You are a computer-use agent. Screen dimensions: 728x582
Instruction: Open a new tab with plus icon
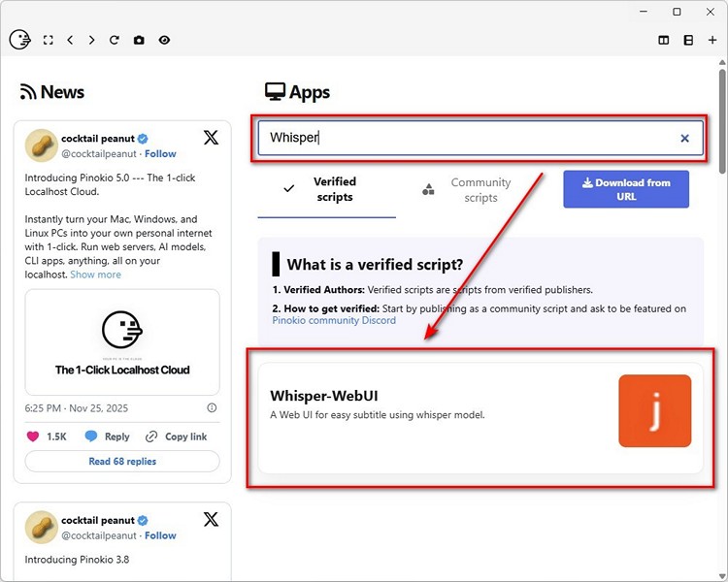[711, 41]
